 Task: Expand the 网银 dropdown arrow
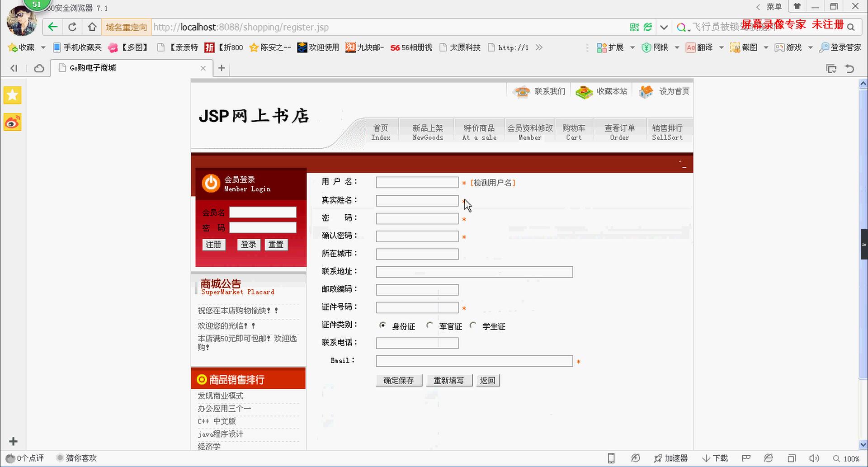point(677,47)
